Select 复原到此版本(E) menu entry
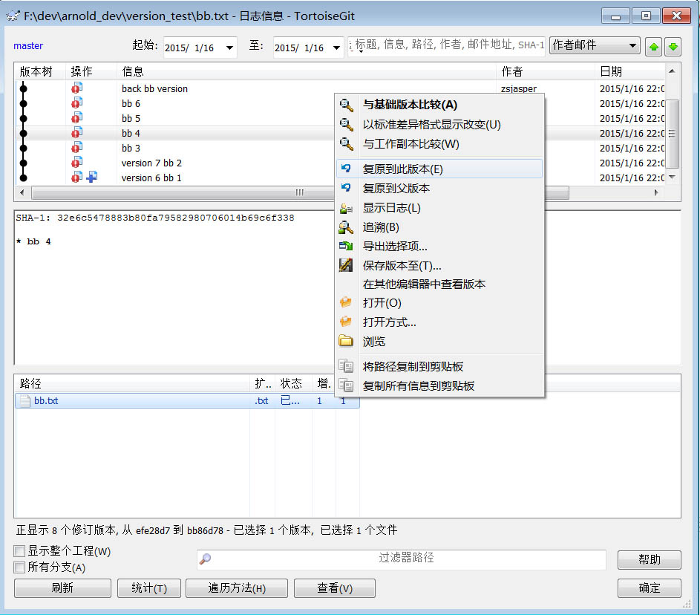 point(439,169)
